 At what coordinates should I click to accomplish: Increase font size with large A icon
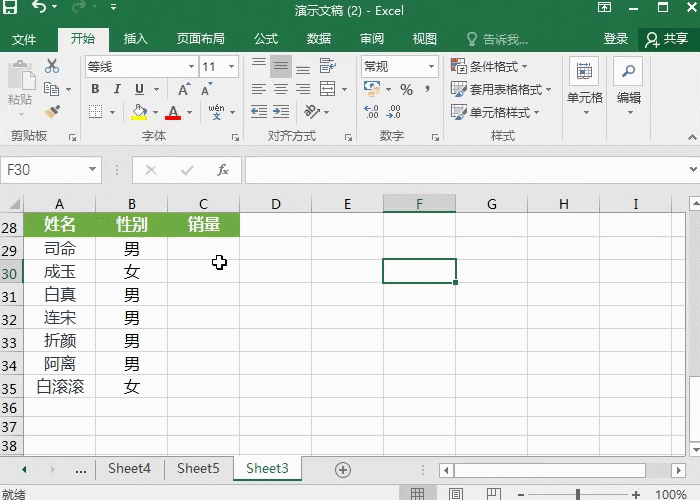[184, 89]
